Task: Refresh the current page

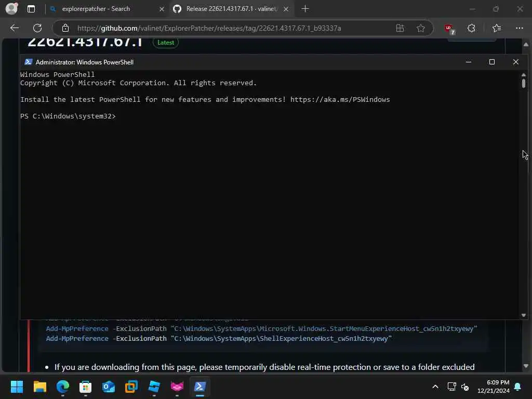Action: pyautogui.click(x=37, y=28)
